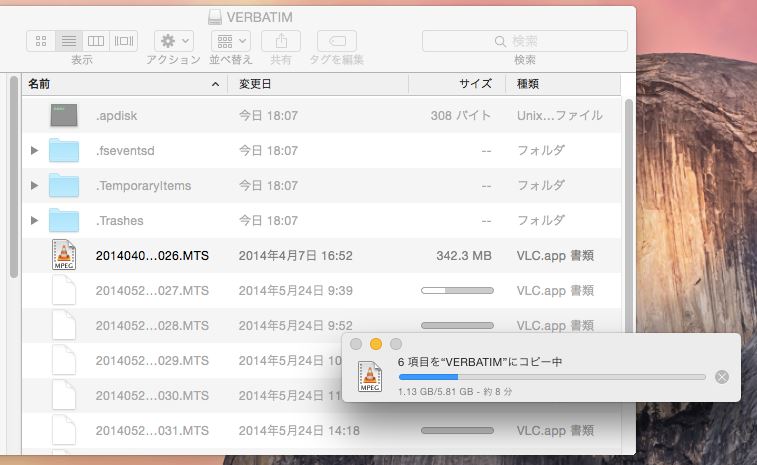Click the 共有 share icon
Image resolution: width=757 pixels, height=465 pixels.
281,41
